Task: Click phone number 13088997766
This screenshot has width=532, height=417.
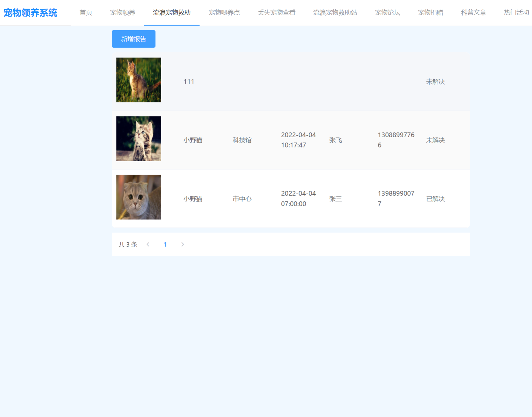Action: tap(396, 140)
